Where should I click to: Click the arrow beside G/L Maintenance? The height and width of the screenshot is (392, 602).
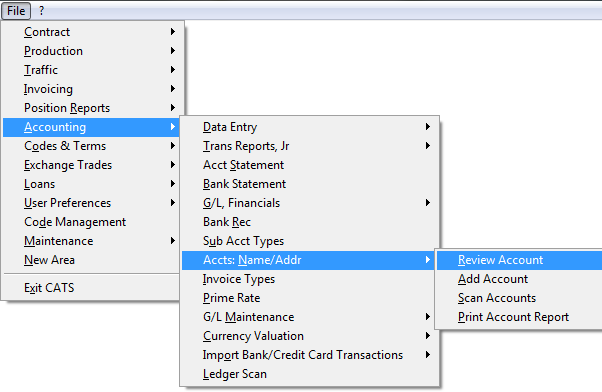(x=428, y=317)
